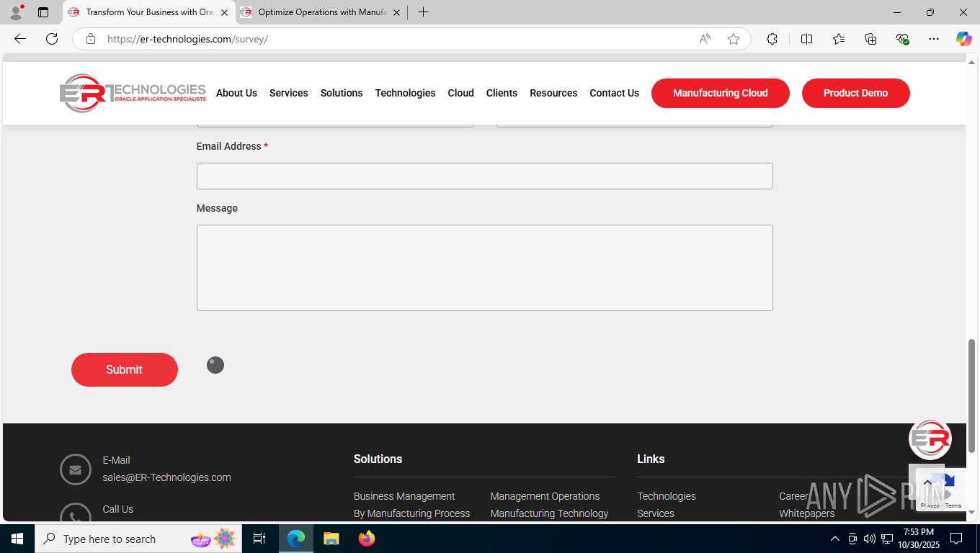980x553 pixels.
Task: Switch to Optimize Operations with Manufacturing tab
Action: point(321,12)
